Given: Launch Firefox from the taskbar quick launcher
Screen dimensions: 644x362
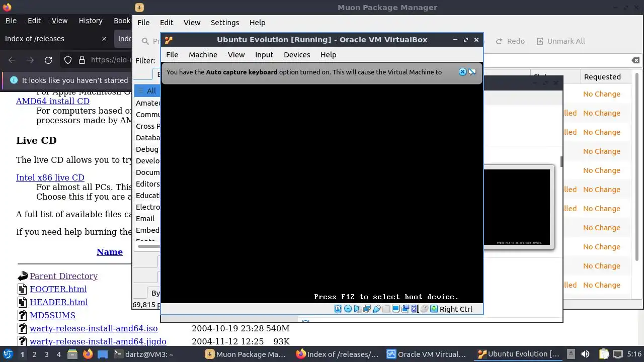Looking at the screenshot, I should click(88, 354).
